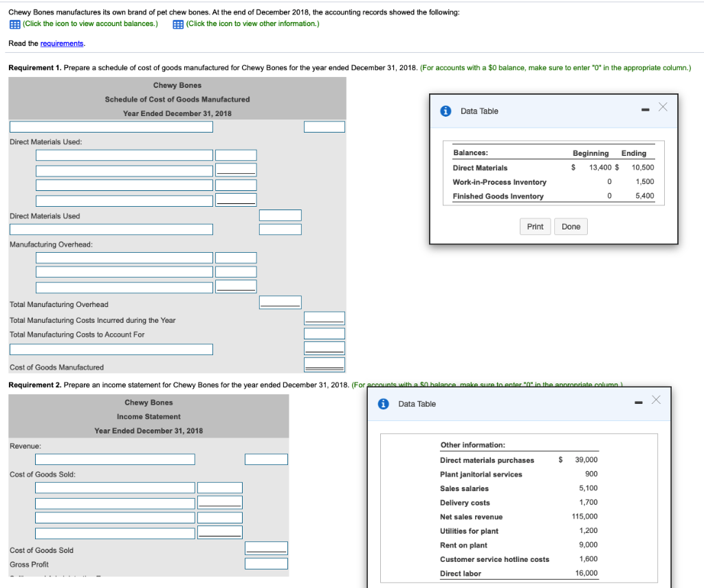Click 'Click the icon to view account balances' text
Screen dimensions: 704x588
(x=90, y=24)
